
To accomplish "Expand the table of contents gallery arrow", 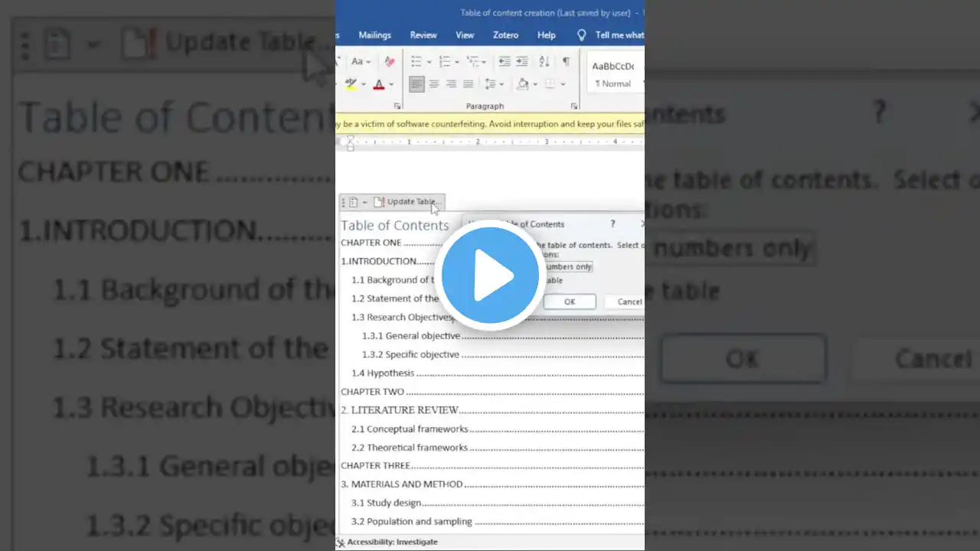I will point(364,202).
